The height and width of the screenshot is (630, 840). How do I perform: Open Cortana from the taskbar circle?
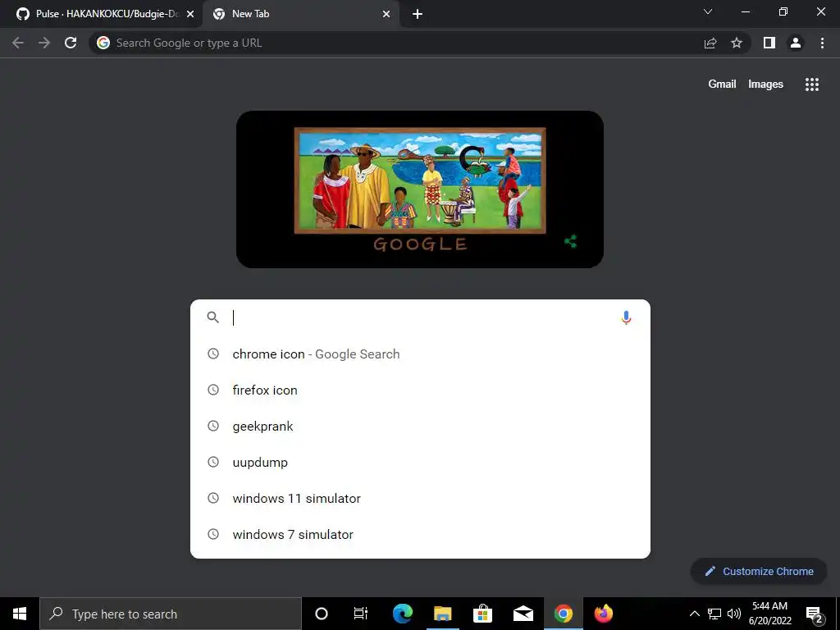322,614
